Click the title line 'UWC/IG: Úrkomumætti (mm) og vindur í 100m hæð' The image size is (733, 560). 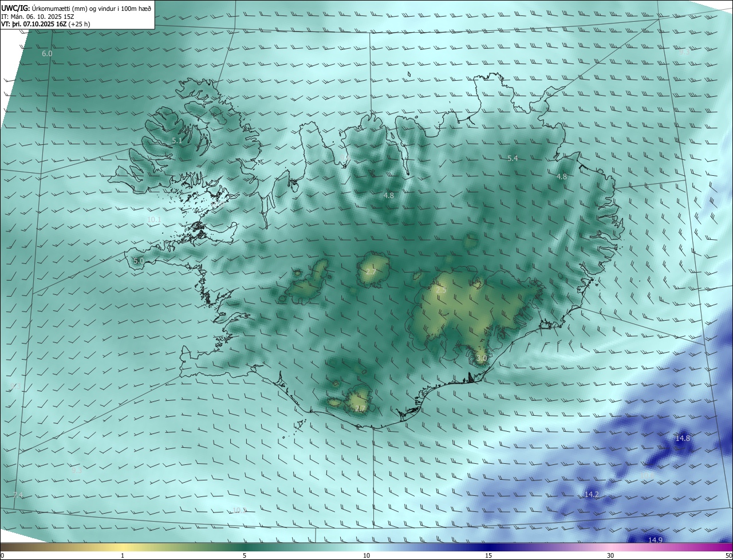[76, 8]
